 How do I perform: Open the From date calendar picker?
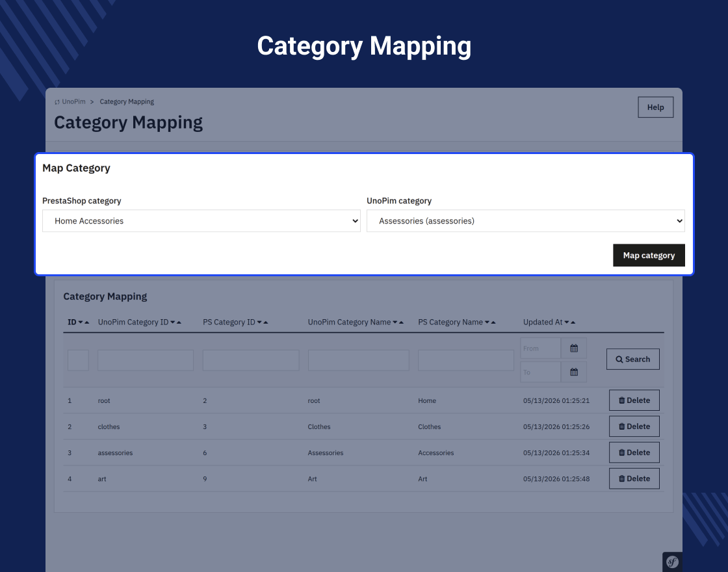pos(574,348)
